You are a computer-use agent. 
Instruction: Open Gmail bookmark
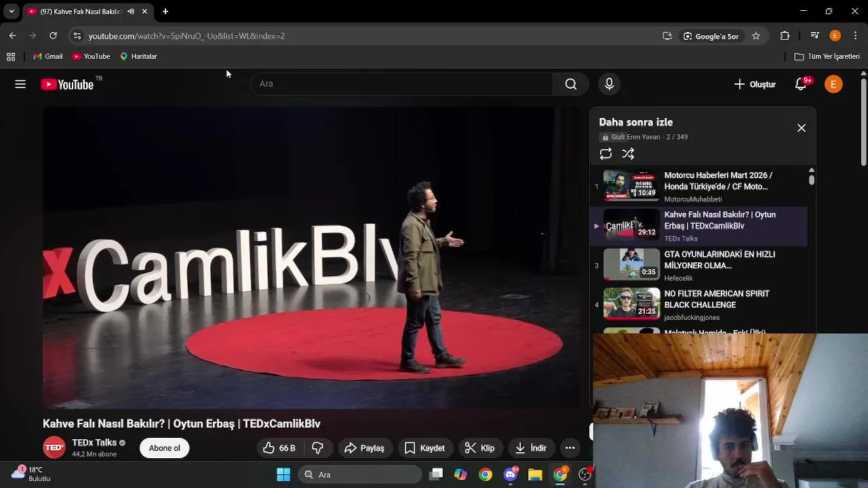47,56
